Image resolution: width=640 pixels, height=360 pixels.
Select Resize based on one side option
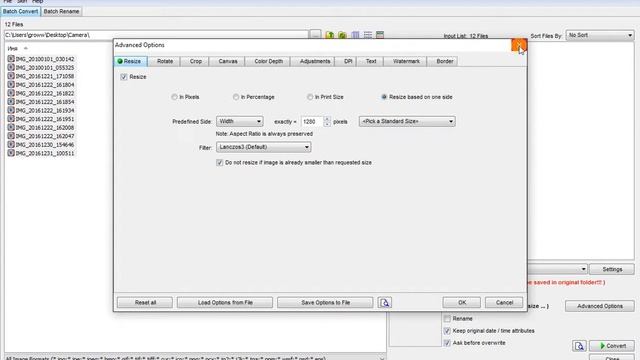tap(384, 97)
